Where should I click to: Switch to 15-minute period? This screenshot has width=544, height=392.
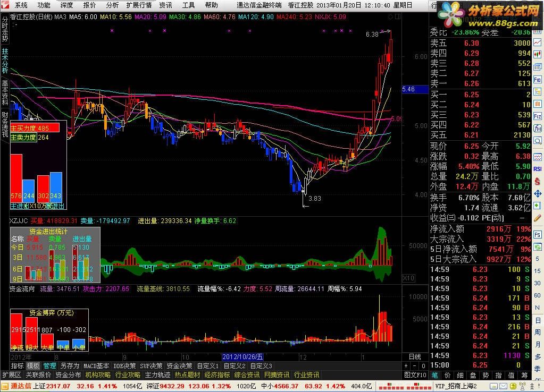538,271
